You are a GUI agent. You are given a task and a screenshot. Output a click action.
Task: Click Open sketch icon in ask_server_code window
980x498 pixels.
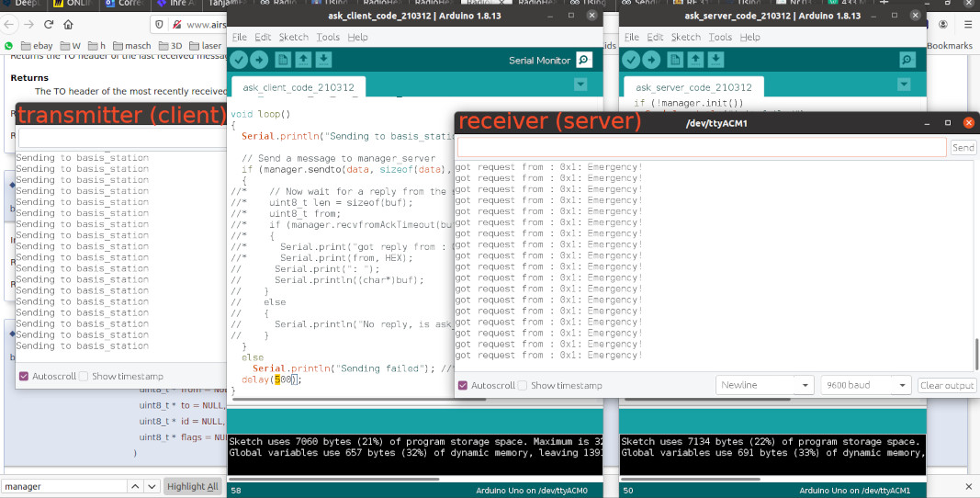click(x=695, y=60)
